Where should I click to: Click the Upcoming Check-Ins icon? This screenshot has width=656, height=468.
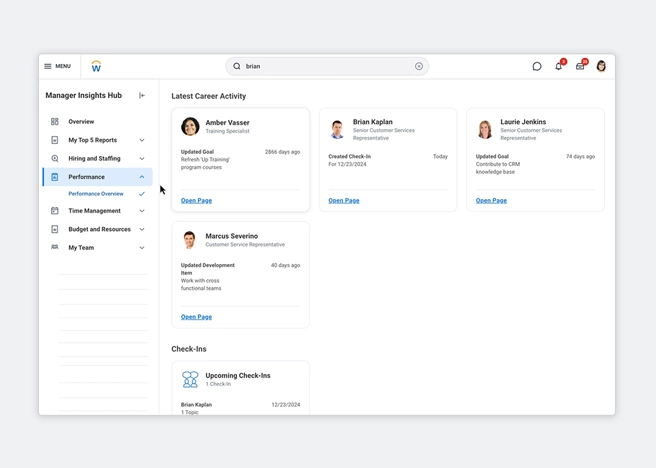tap(190, 379)
